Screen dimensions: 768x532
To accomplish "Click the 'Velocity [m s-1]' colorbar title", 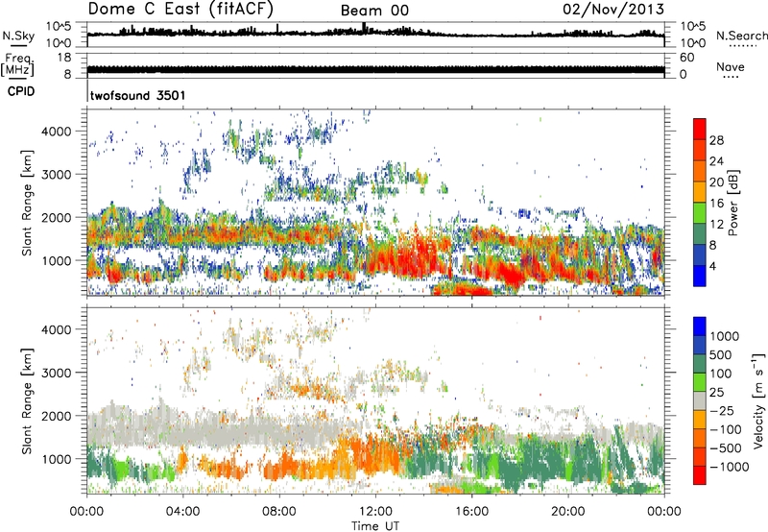I will pos(758,400).
